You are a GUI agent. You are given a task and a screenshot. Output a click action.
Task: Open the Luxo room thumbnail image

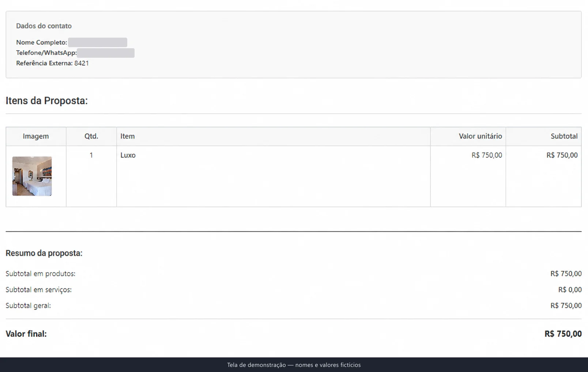[x=32, y=176]
